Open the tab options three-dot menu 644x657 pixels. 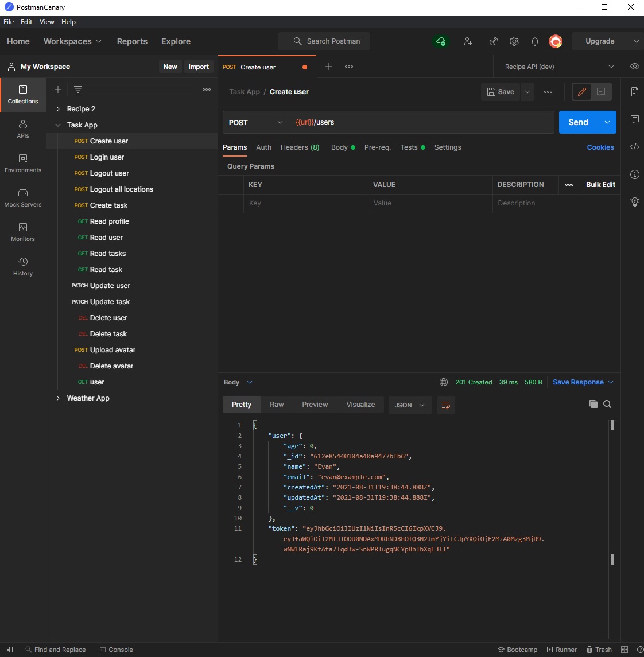pyautogui.click(x=348, y=67)
